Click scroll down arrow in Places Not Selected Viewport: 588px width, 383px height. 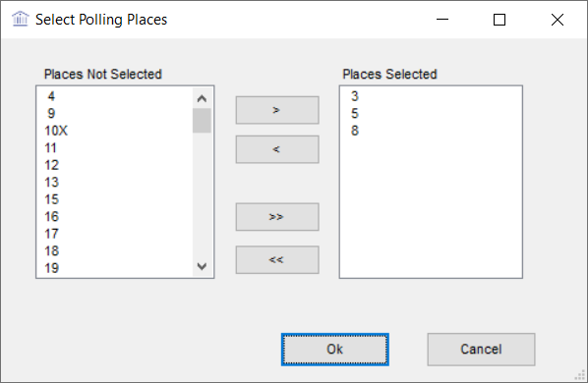pos(202,266)
